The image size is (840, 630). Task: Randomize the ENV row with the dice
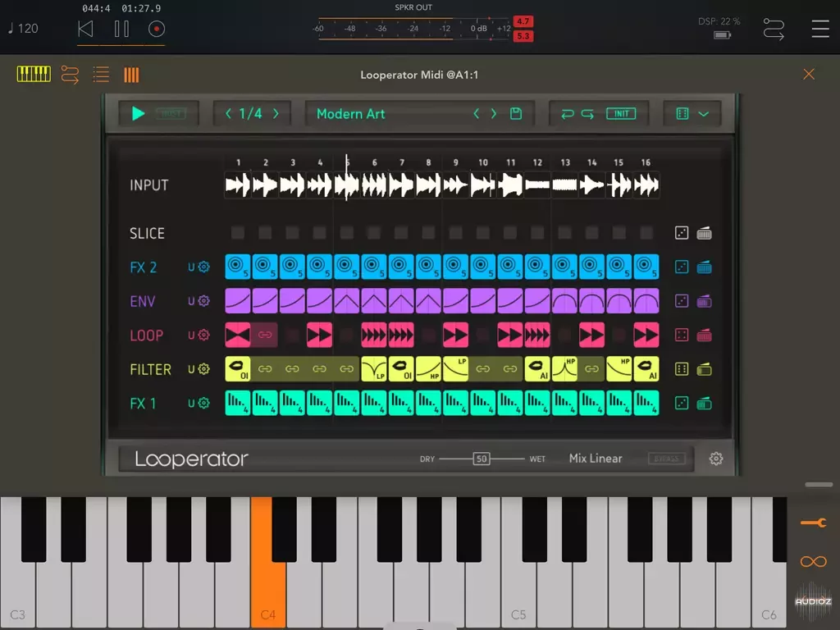[682, 301]
